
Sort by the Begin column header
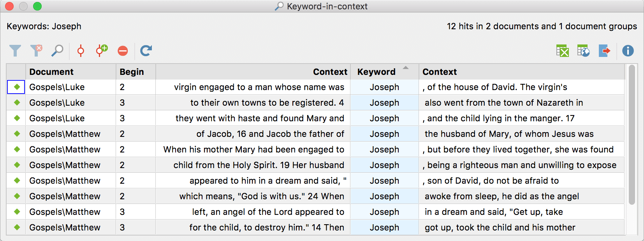tap(135, 72)
